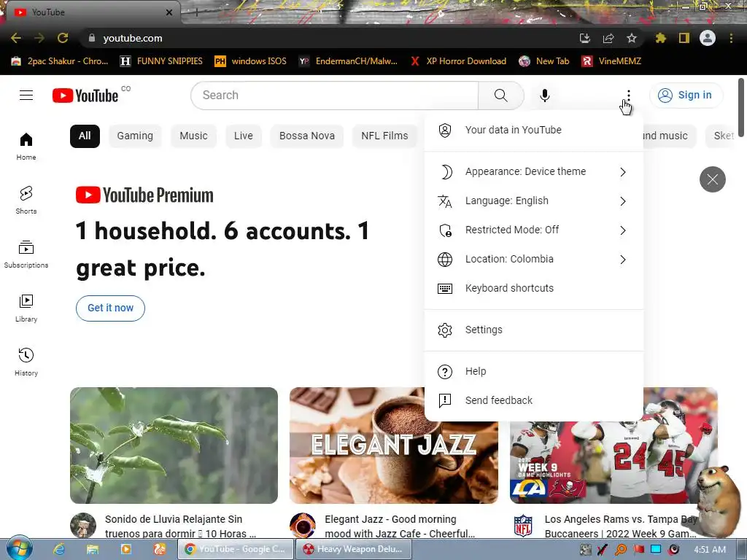Open Shorts from the sidebar
Screen dimensions: 747x560
coord(26,200)
